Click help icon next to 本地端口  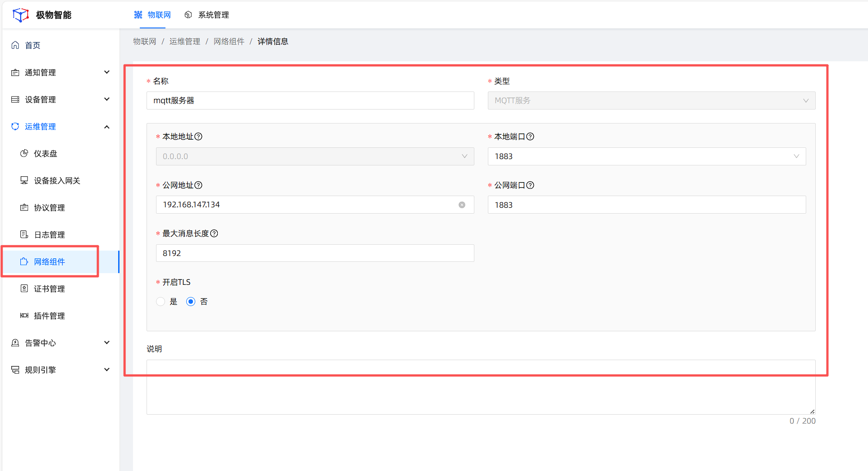coord(530,137)
